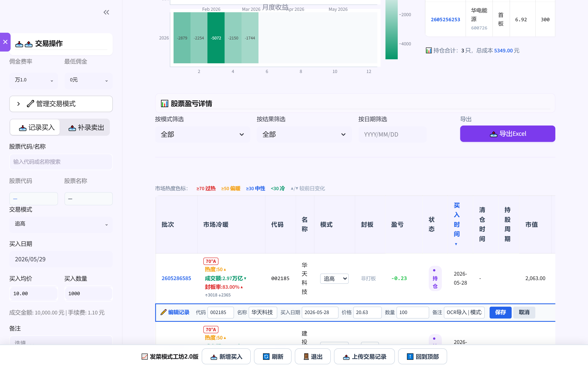Click the chart icon beside 发菜模式工坊2.0版
Screen dimensions: 588x368
(x=144, y=357)
